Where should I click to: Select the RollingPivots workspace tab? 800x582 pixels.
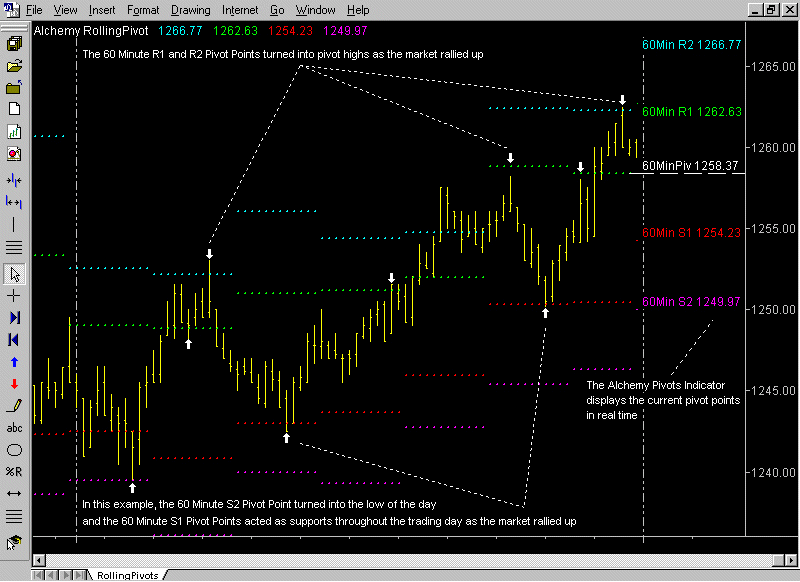[x=128, y=575]
